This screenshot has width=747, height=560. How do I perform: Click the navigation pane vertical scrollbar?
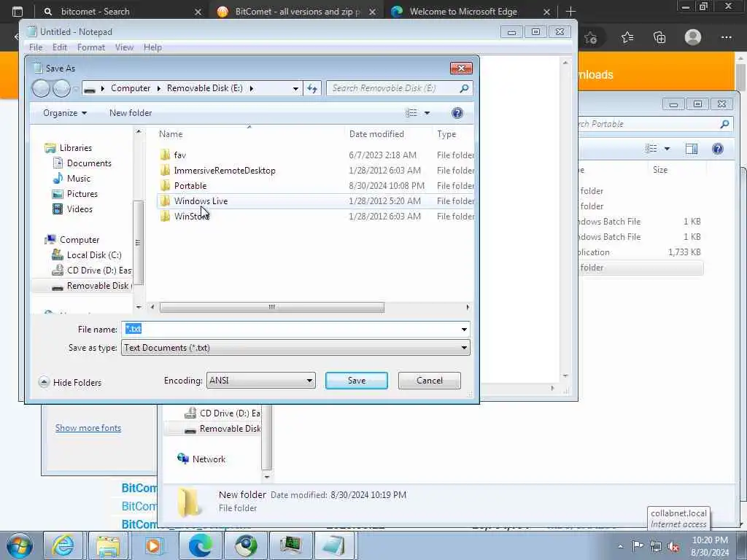point(138,242)
